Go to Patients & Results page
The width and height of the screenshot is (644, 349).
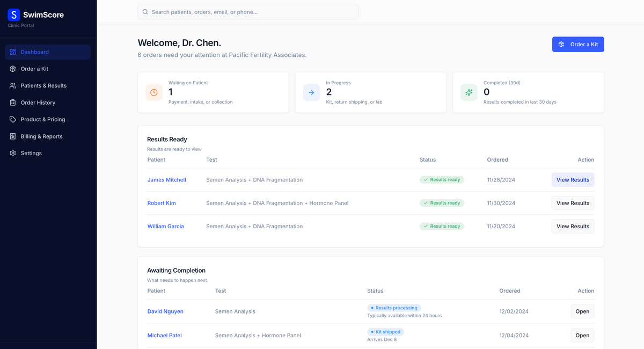click(x=48, y=85)
